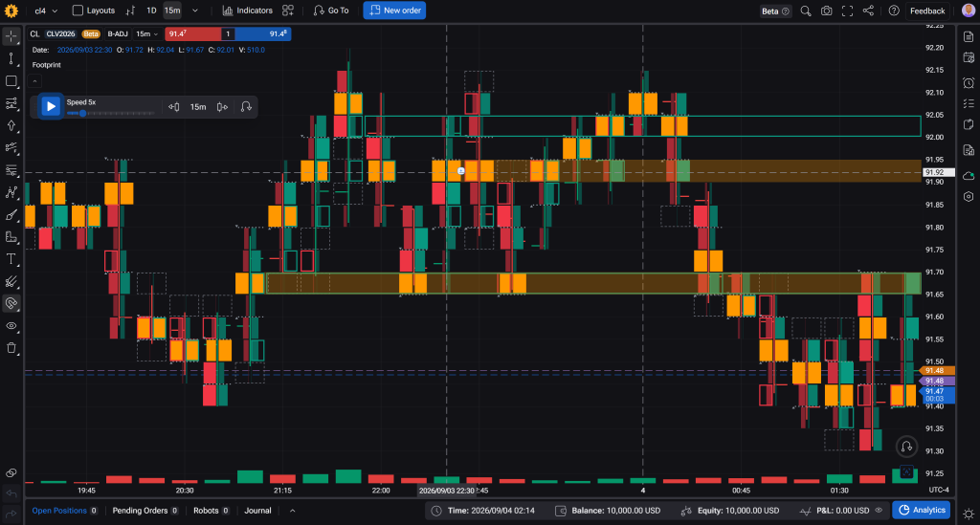Open the Indicators menu
The image size is (980, 525).
click(248, 11)
